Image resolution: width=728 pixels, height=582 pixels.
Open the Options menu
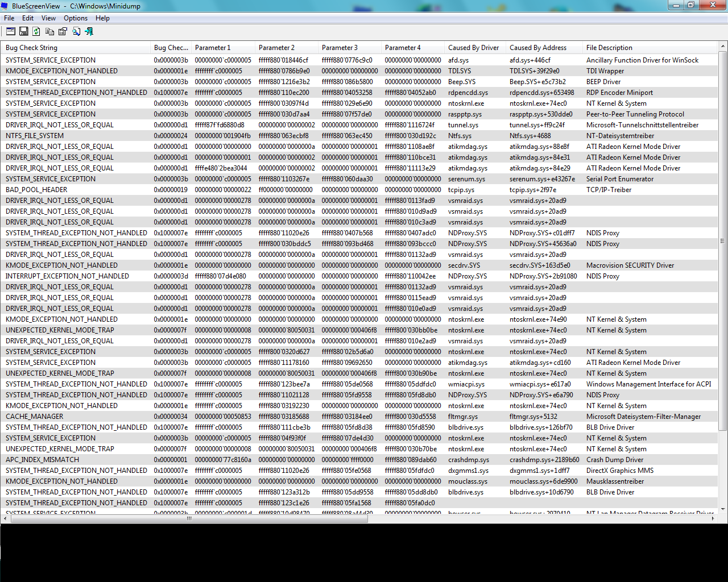[x=76, y=18]
